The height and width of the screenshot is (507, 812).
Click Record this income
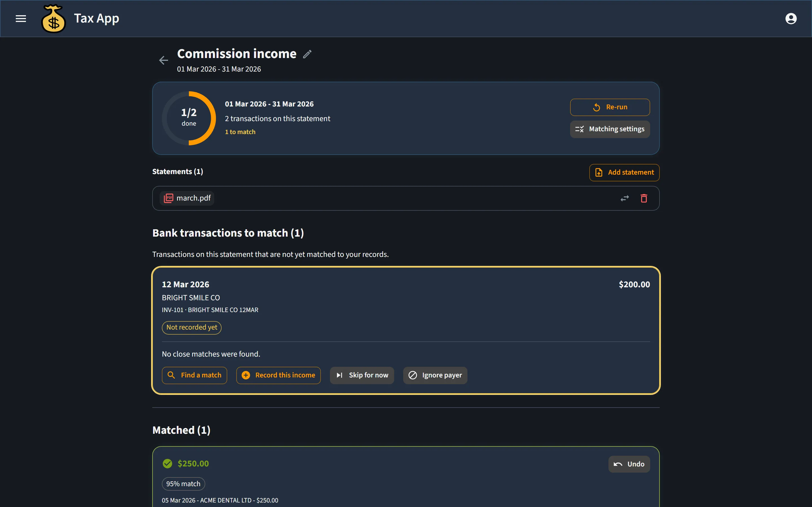(x=278, y=375)
